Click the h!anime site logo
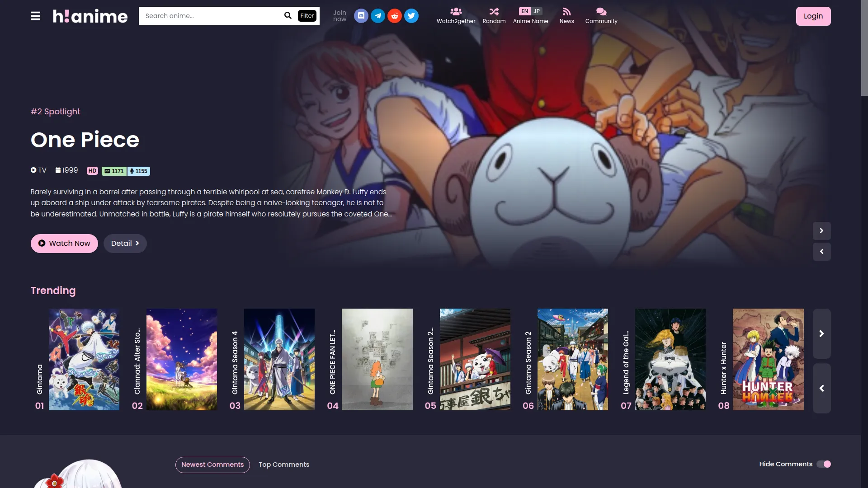The width and height of the screenshot is (868, 488). tap(90, 16)
